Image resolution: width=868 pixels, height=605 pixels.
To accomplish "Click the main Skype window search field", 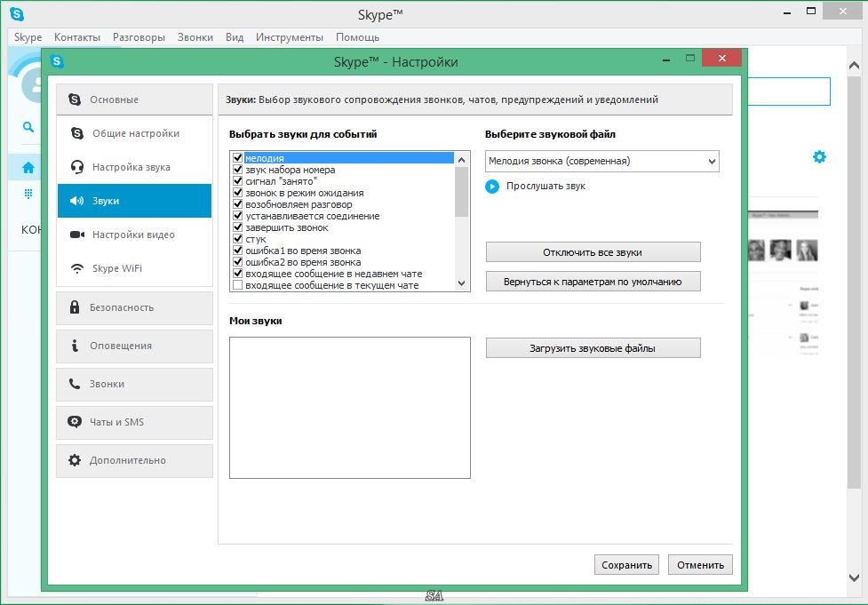I will tap(789, 92).
